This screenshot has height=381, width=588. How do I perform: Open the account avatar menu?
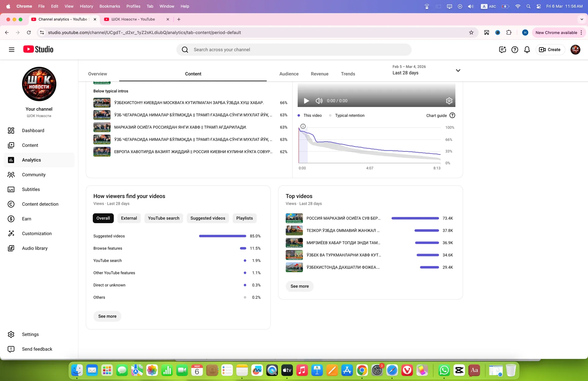click(575, 50)
